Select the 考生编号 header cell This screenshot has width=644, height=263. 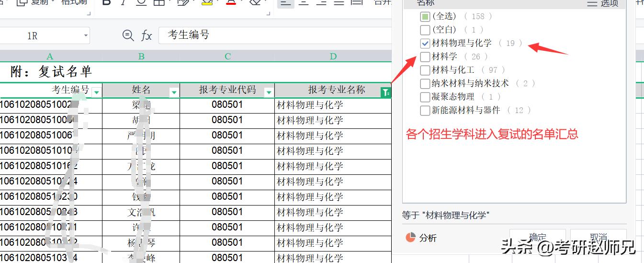pyautogui.click(x=51, y=90)
